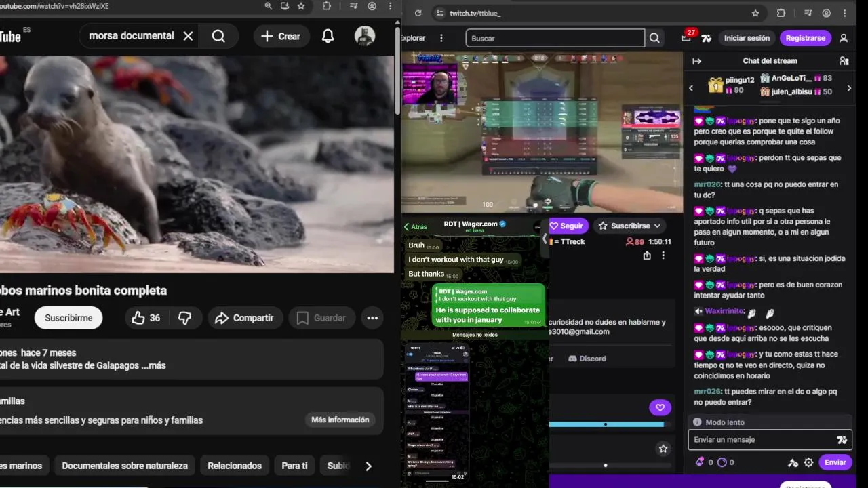Click Iniciar sesión on Twitch
This screenshot has height=488, width=868.
point(747,38)
